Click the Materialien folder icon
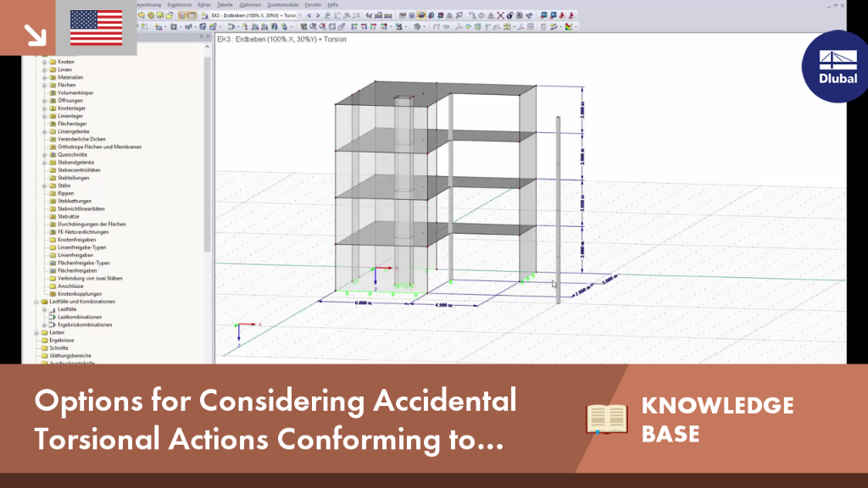Viewport: 868px width, 488px height. pyautogui.click(x=53, y=77)
